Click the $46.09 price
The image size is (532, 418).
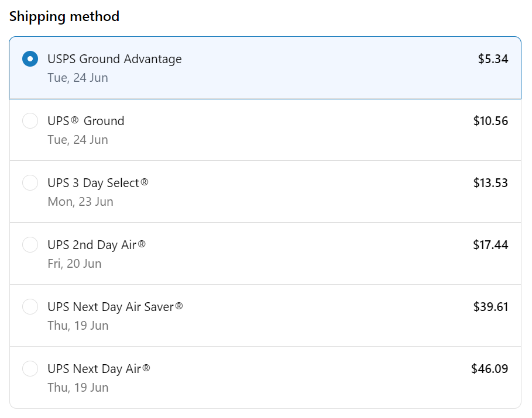pos(490,368)
